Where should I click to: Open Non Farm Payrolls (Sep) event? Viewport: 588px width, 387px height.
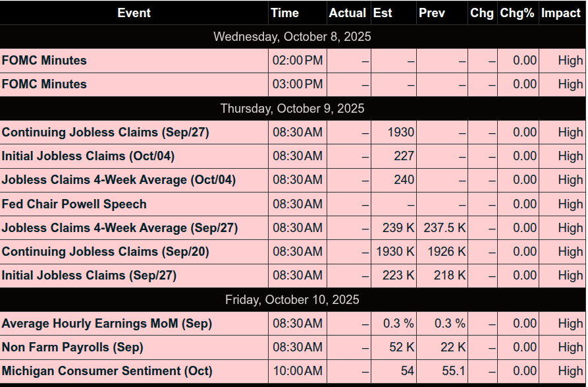pos(72,347)
